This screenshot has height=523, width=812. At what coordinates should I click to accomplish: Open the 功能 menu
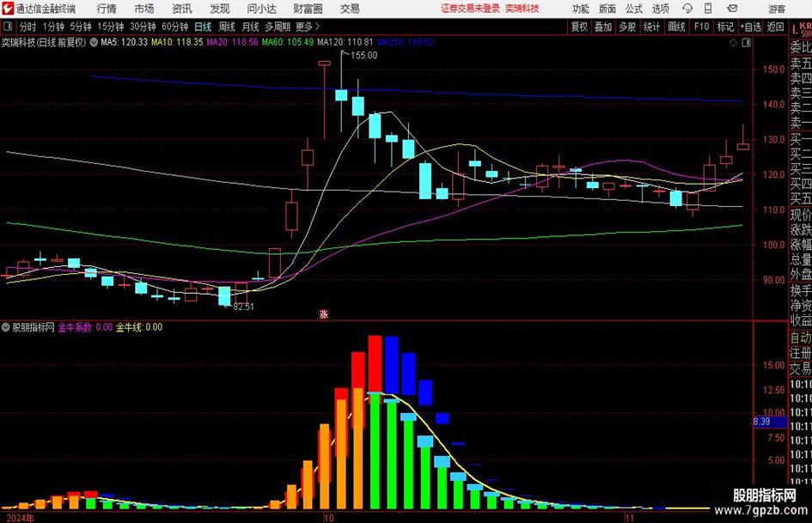(581, 9)
